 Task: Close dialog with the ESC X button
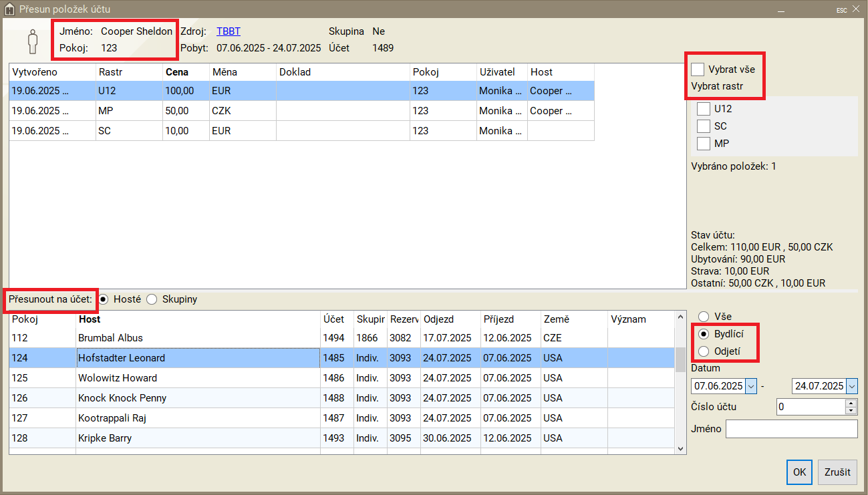click(855, 9)
